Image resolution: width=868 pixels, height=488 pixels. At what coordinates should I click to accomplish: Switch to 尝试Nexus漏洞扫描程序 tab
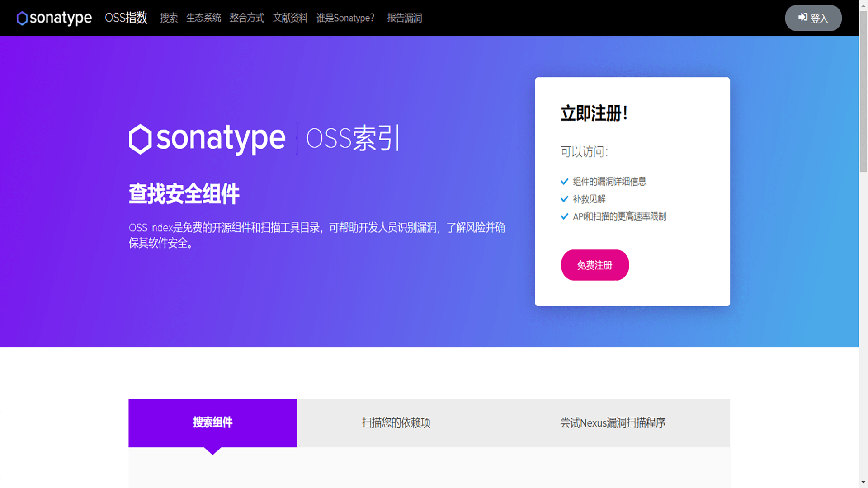click(613, 422)
